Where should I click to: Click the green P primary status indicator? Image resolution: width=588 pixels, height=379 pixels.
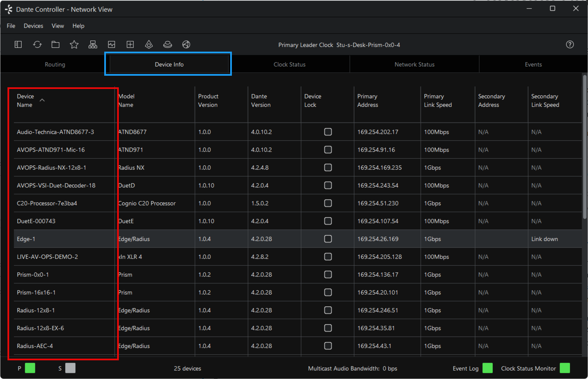(30, 368)
